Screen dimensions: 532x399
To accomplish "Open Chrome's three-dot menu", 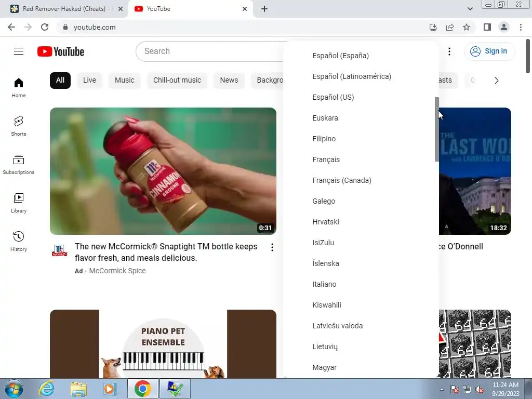I will pyautogui.click(x=521, y=27).
